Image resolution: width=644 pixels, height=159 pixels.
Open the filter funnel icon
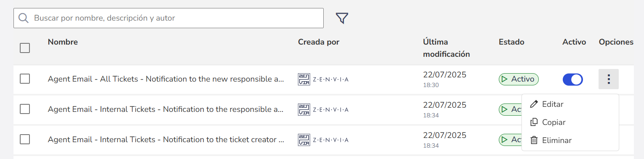tap(342, 18)
